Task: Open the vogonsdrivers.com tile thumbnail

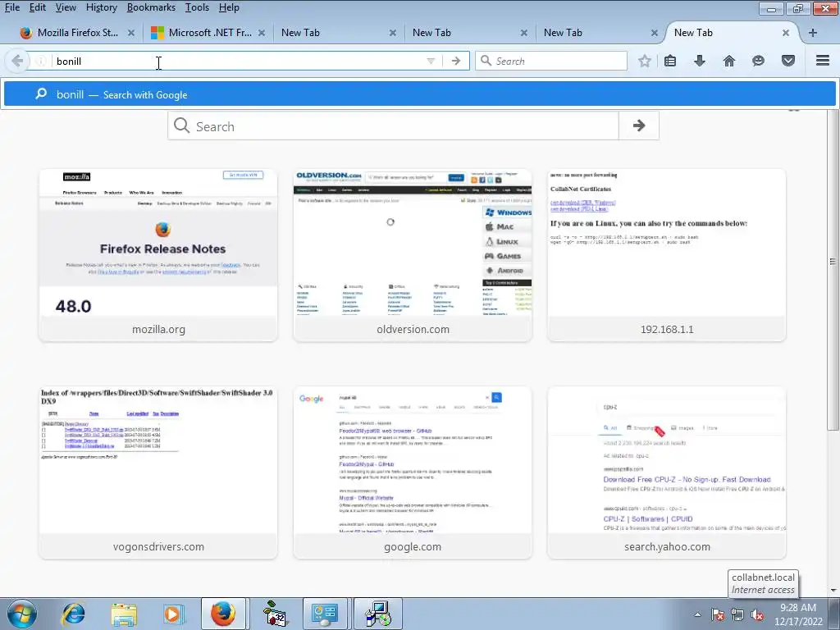Action: [158, 460]
